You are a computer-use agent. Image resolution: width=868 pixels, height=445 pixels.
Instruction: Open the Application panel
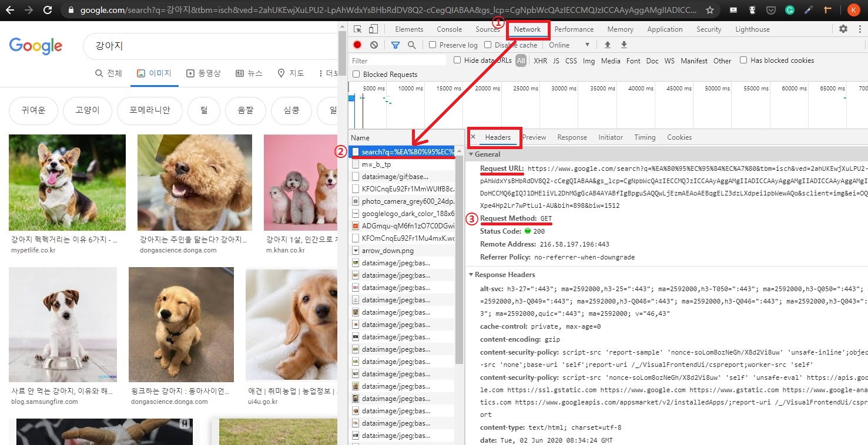[x=665, y=29]
